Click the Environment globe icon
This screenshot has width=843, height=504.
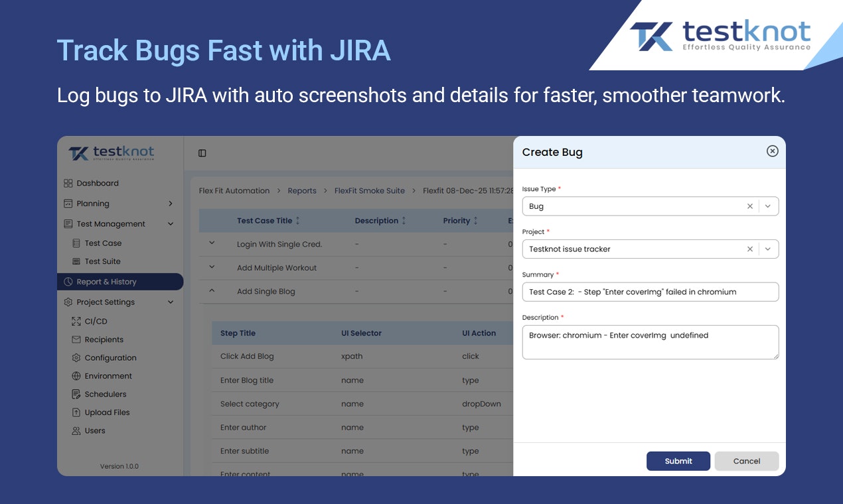click(76, 376)
